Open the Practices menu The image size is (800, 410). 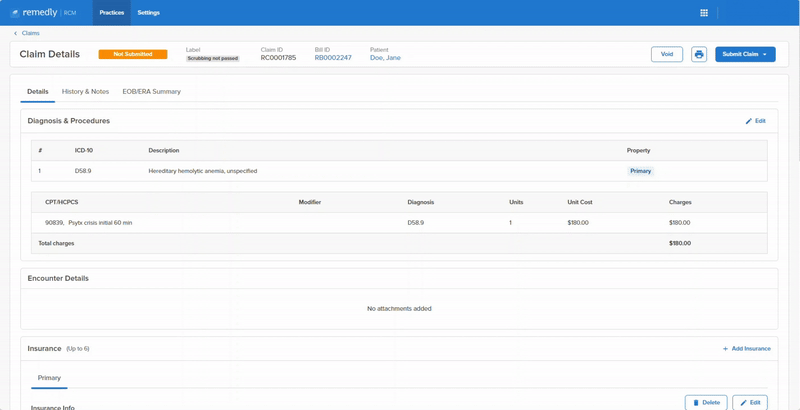coord(112,13)
